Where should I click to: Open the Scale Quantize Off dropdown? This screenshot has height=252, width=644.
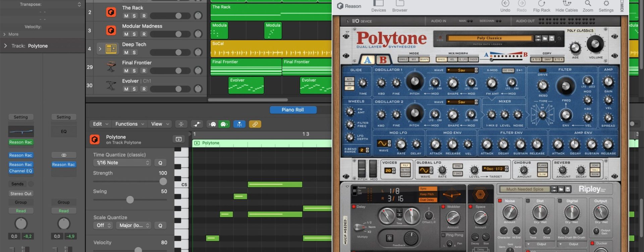103,225
